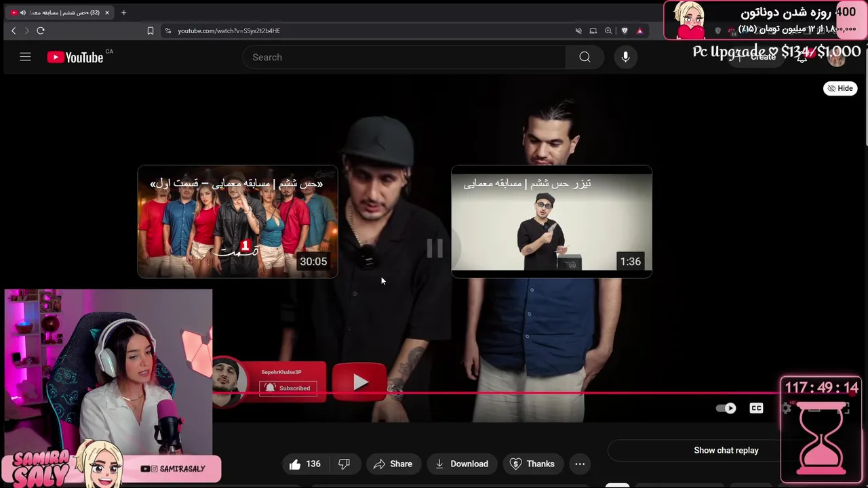Click SepehrKhalse3P channel avatar in video

229,381
